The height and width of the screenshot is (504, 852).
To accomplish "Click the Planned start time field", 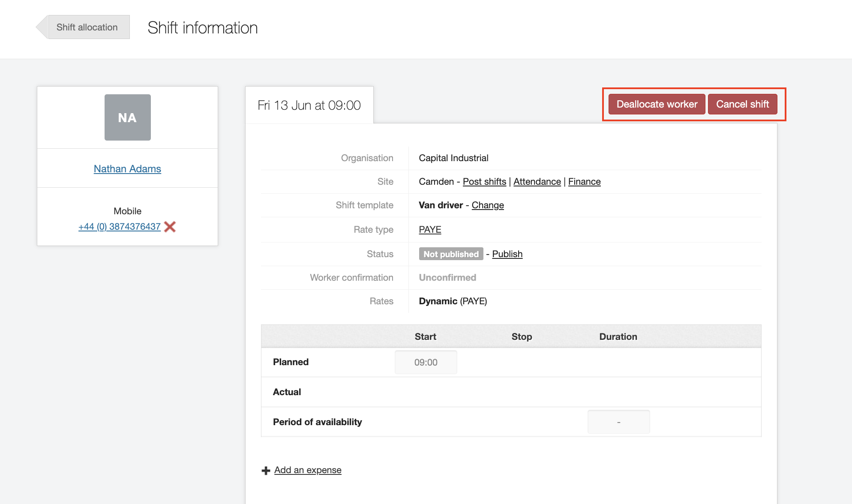I will click(426, 363).
